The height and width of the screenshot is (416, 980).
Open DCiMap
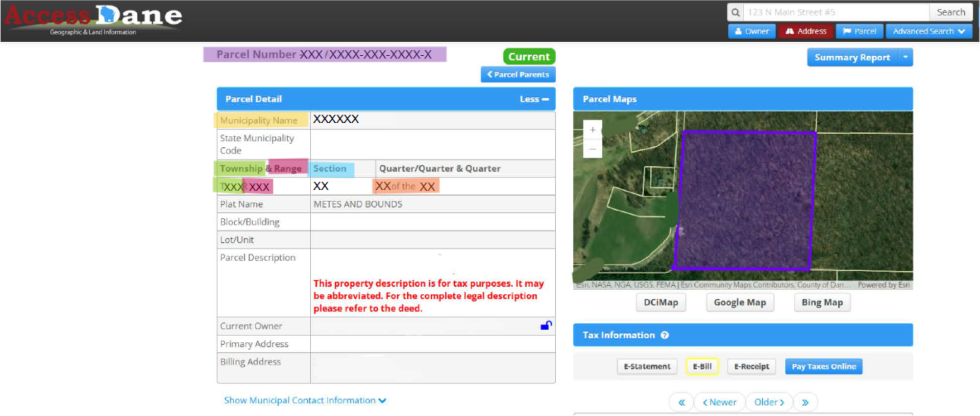click(x=661, y=302)
